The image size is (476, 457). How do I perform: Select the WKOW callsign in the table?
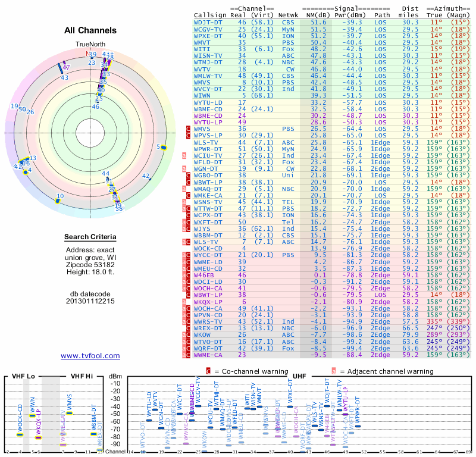pyautogui.click(x=202, y=334)
